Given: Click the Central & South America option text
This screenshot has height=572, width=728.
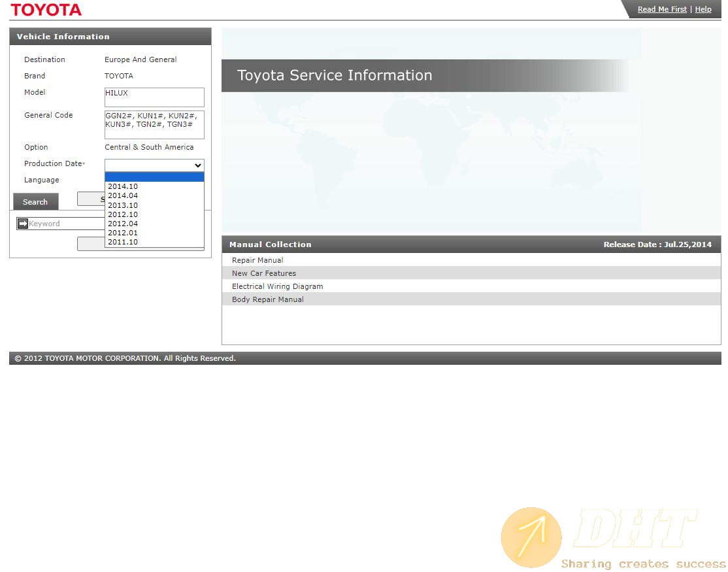Looking at the screenshot, I should (x=149, y=147).
